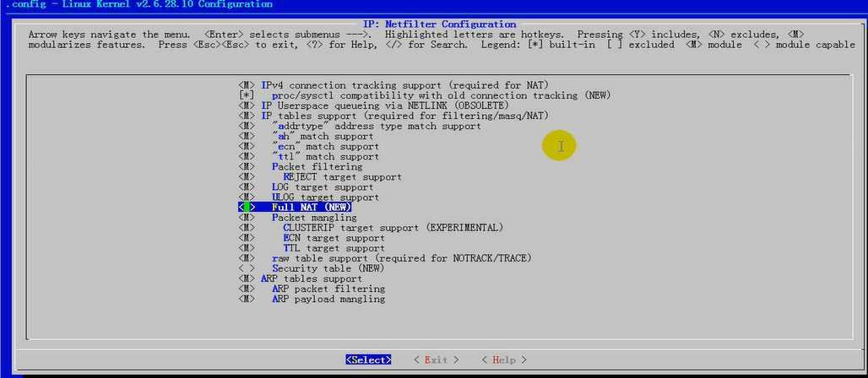This screenshot has height=378, width=868.
Task: Click the IP: Netfilter Configuration title
Action: tap(440, 24)
